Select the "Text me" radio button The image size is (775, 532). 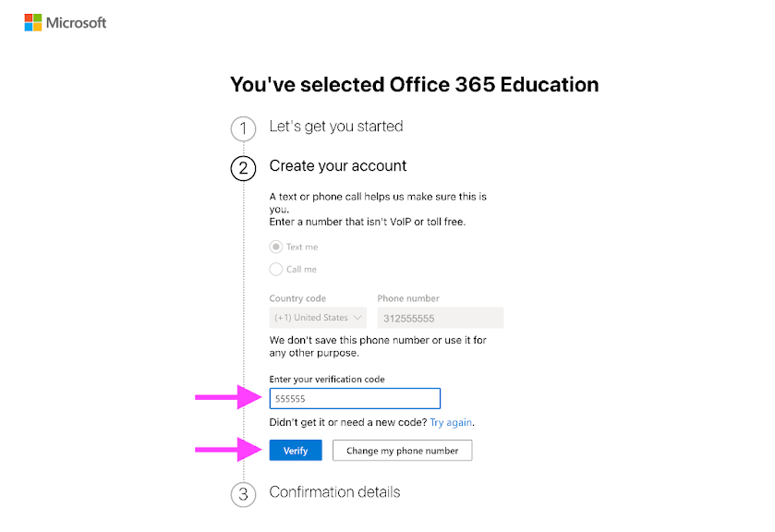pyautogui.click(x=276, y=247)
